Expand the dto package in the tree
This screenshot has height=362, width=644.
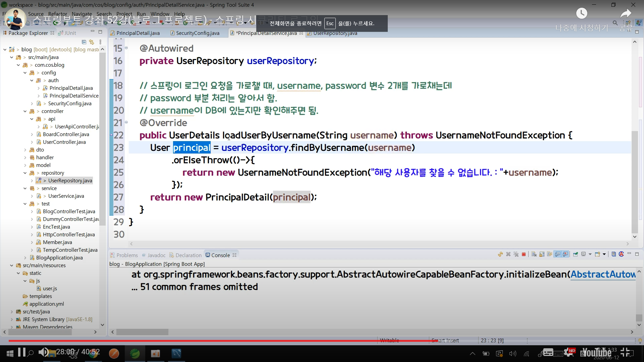[25, 150]
